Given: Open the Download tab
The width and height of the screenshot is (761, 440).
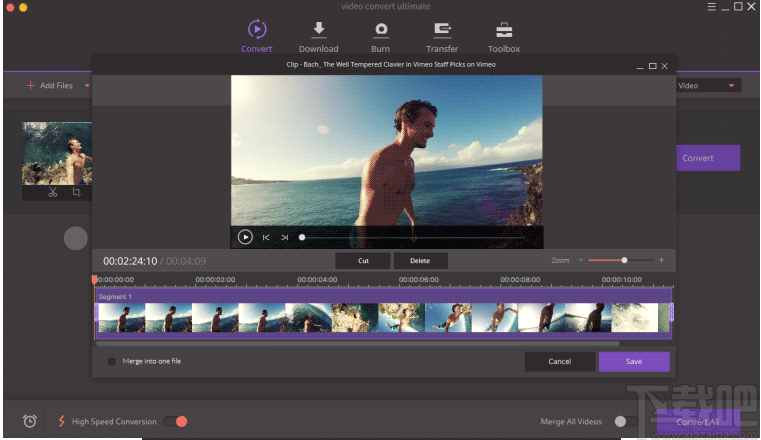Looking at the screenshot, I should [318, 36].
